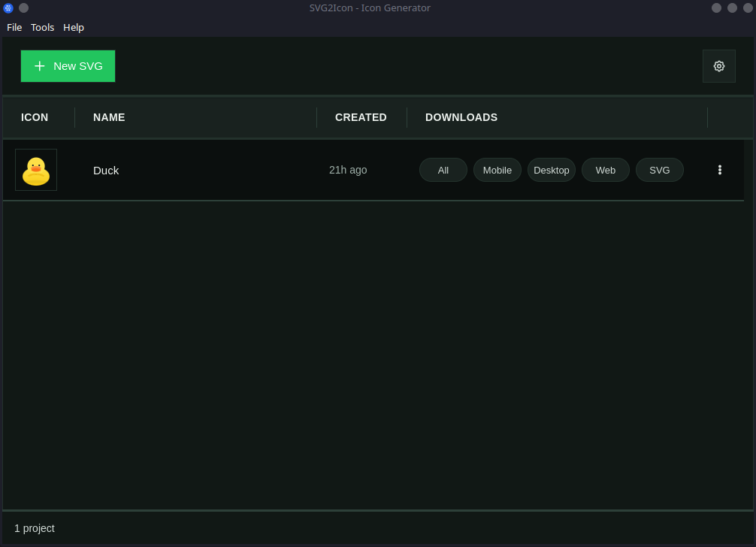Click the plus icon on New SVG
This screenshot has width=756, height=547.
(39, 66)
